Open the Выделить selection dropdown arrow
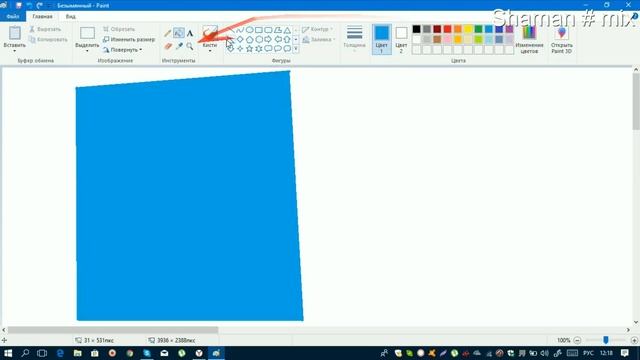The height and width of the screenshot is (360, 640). pyautogui.click(x=87, y=50)
